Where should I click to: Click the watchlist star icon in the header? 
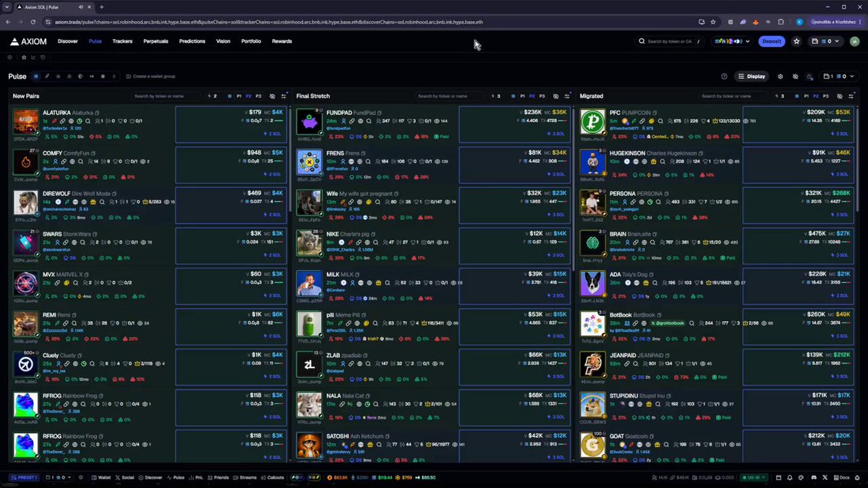[796, 41]
